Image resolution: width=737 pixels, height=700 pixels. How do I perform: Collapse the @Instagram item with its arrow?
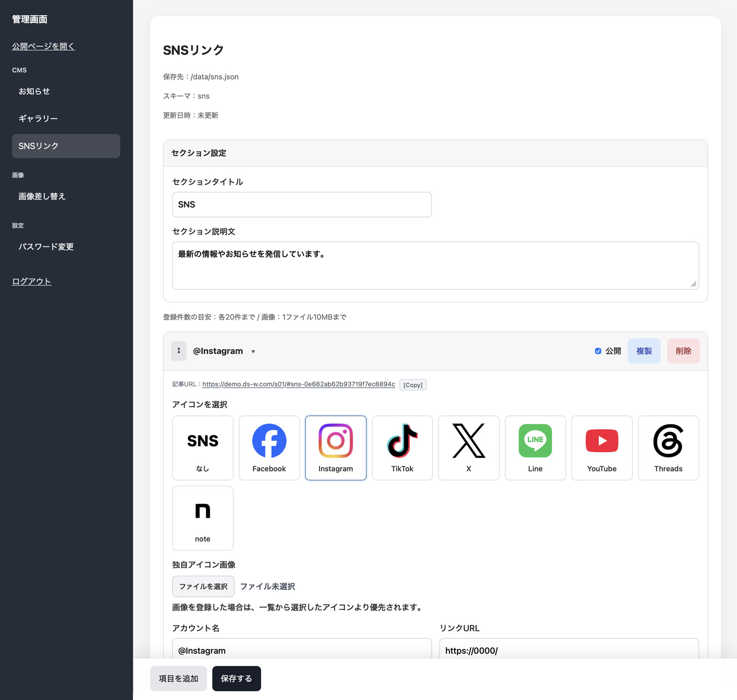click(x=253, y=351)
